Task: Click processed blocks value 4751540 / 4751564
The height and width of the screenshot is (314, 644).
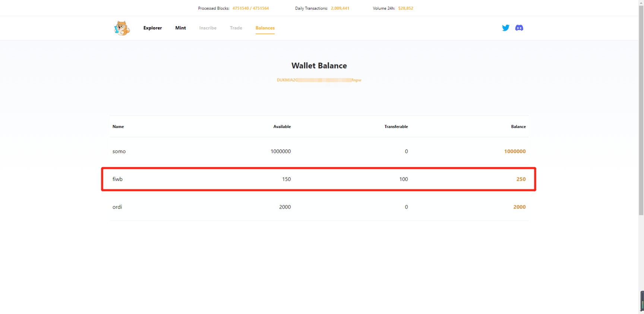Action: [250, 8]
